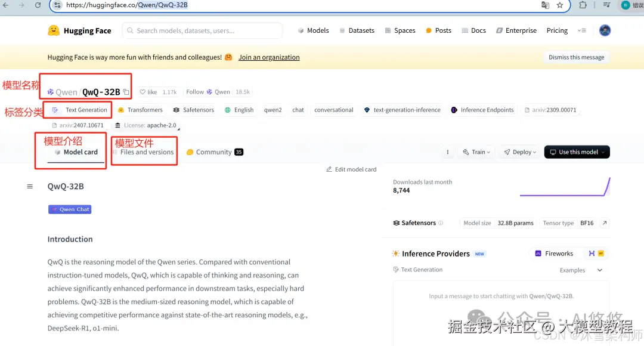Image resolution: width=644 pixels, height=346 pixels.
Task: Filter by Text Generation tag
Action: click(80, 110)
